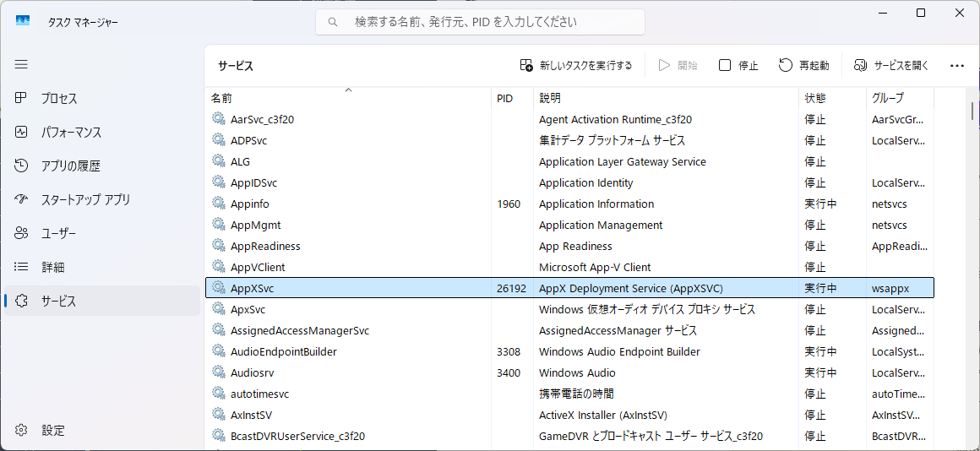Switch to the ユーザー page

(x=58, y=233)
